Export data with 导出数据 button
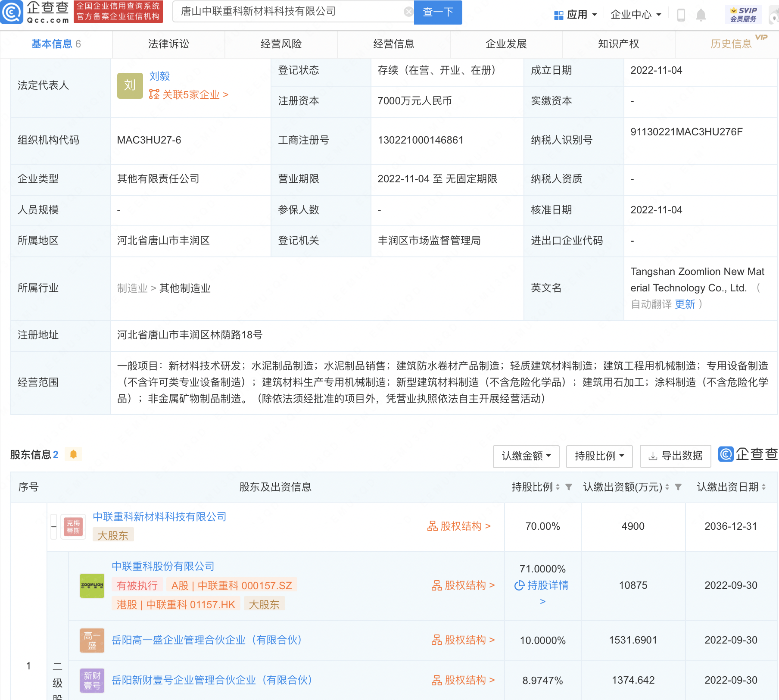The image size is (779, 700). 675,456
